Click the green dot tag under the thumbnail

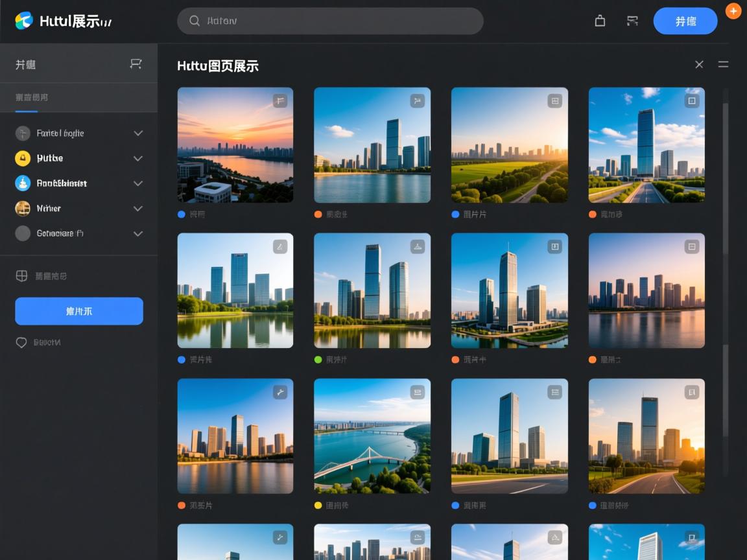pyautogui.click(x=318, y=360)
